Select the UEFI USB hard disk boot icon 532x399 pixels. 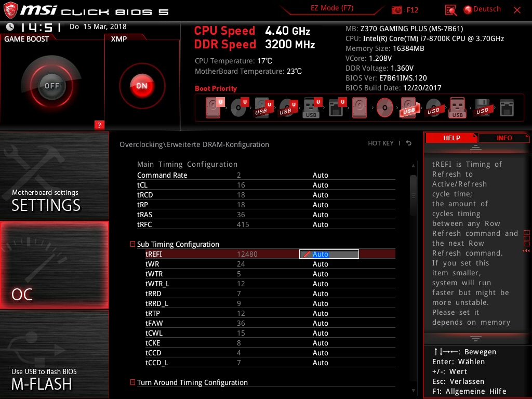(x=263, y=108)
